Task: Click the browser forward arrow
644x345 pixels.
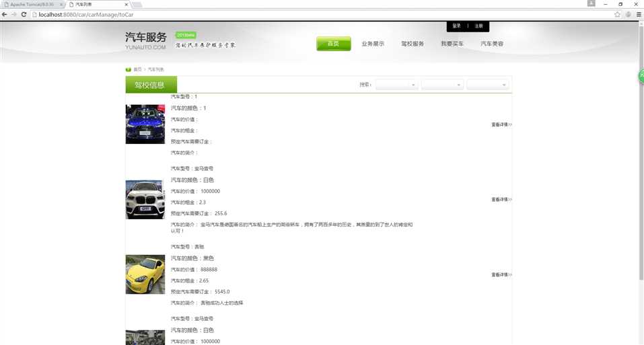Action: pyautogui.click(x=14, y=14)
